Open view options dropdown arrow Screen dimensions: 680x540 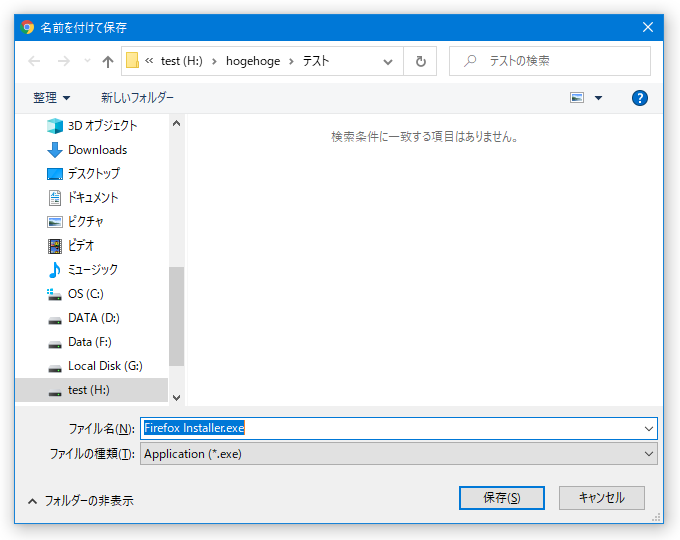pos(598,98)
